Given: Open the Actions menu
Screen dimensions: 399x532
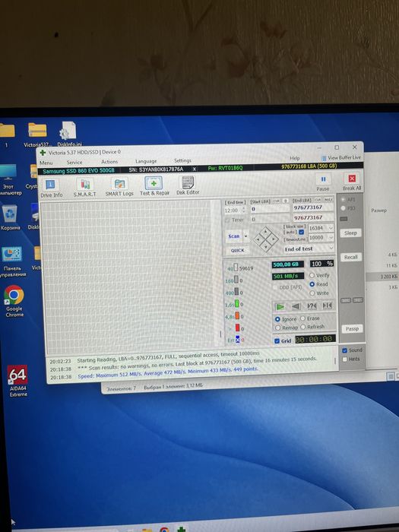Looking at the screenshot, I should pos(109,162).
